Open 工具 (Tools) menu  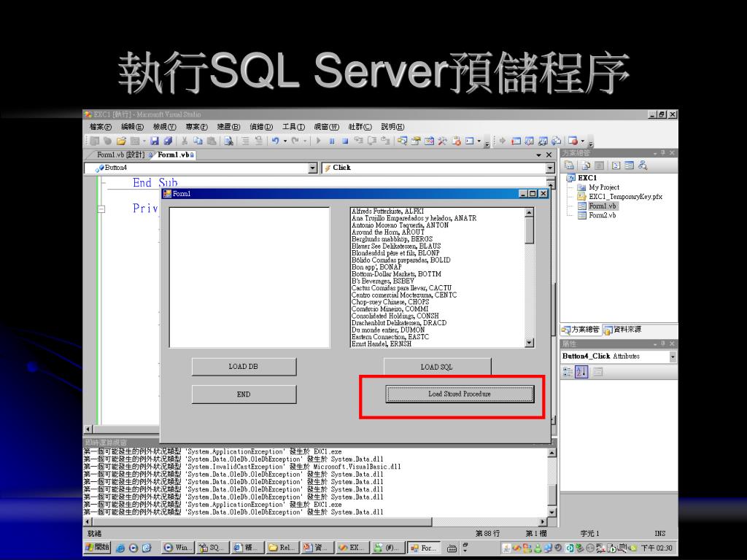(293, 127)
